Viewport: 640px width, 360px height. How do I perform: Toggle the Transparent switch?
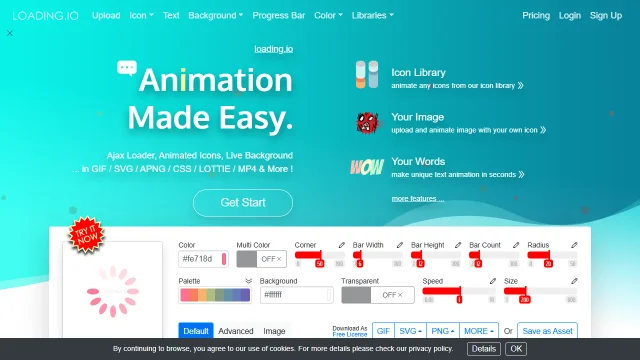[378, 295]
